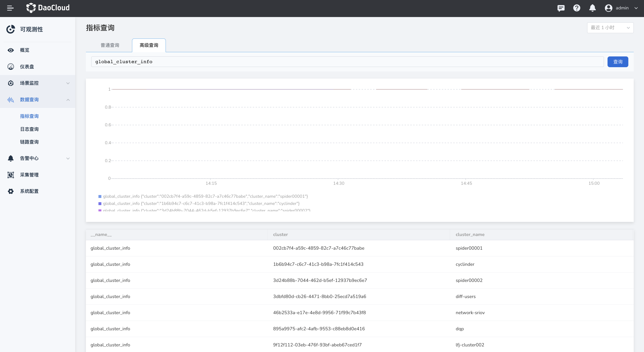Viewport: 644px width, 352px height.
Task: Click global_cluster_info in the diff-users row
Action: 110,296
